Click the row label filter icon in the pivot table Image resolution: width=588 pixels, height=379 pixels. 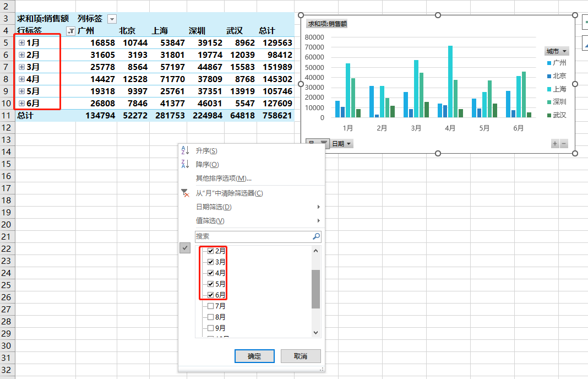[x=70, y=31]
